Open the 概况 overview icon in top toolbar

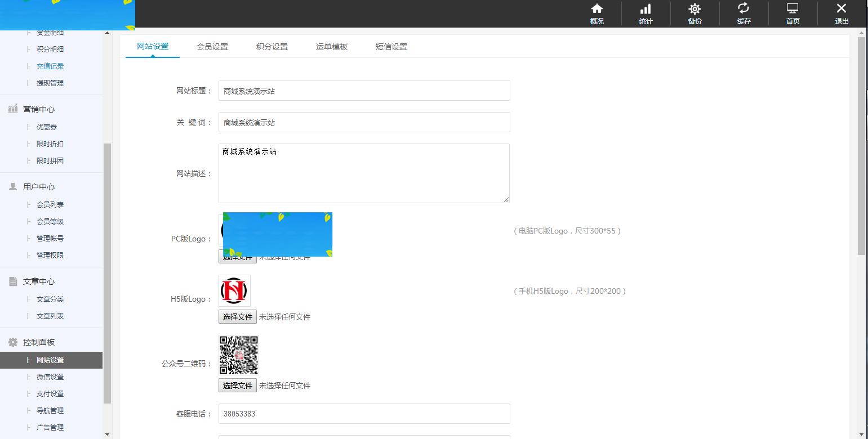click(597, 14)
